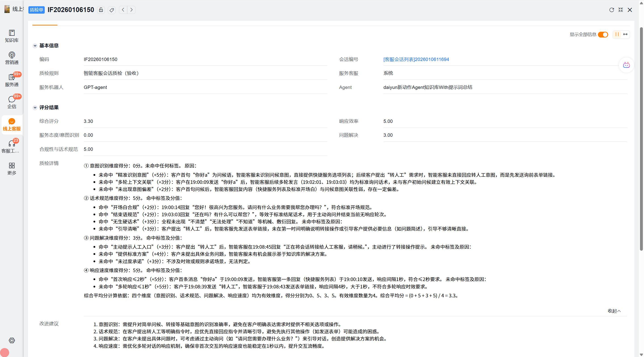Go to previous record with left arrow
This screenshot has width=644, height=357.
[123, 10]
